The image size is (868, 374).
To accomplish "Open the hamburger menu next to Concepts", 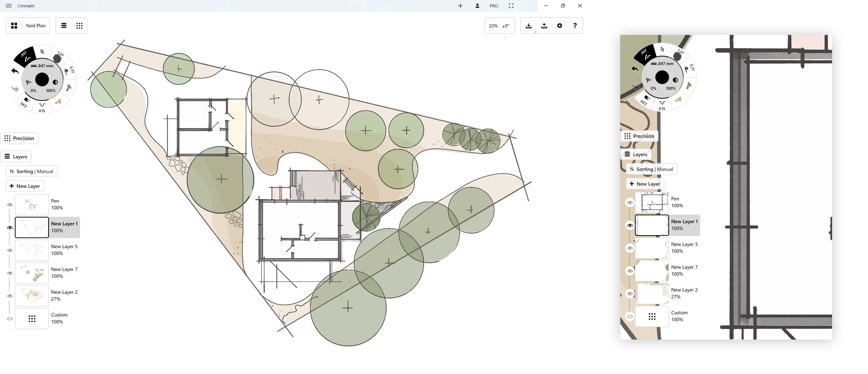I will point(9,6).
